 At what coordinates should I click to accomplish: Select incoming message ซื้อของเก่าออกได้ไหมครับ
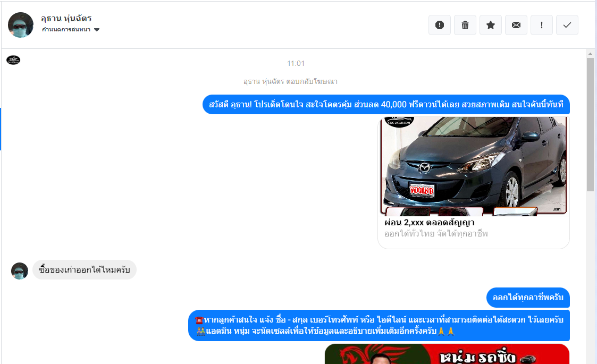85,270
